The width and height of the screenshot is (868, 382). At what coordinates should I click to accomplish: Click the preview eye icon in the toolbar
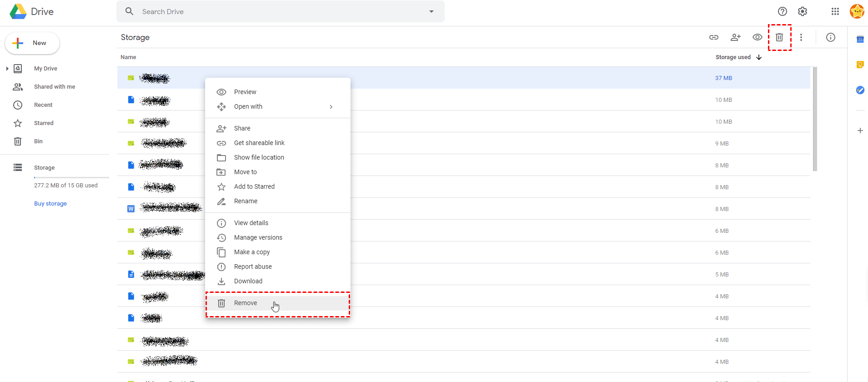coord(757,37)
